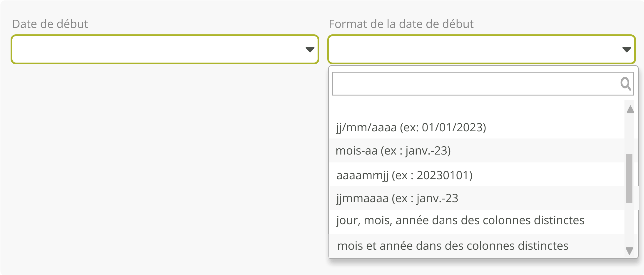Click the search magnifier icon in dropdown
644x275 pixels.
tap(625, 84)
